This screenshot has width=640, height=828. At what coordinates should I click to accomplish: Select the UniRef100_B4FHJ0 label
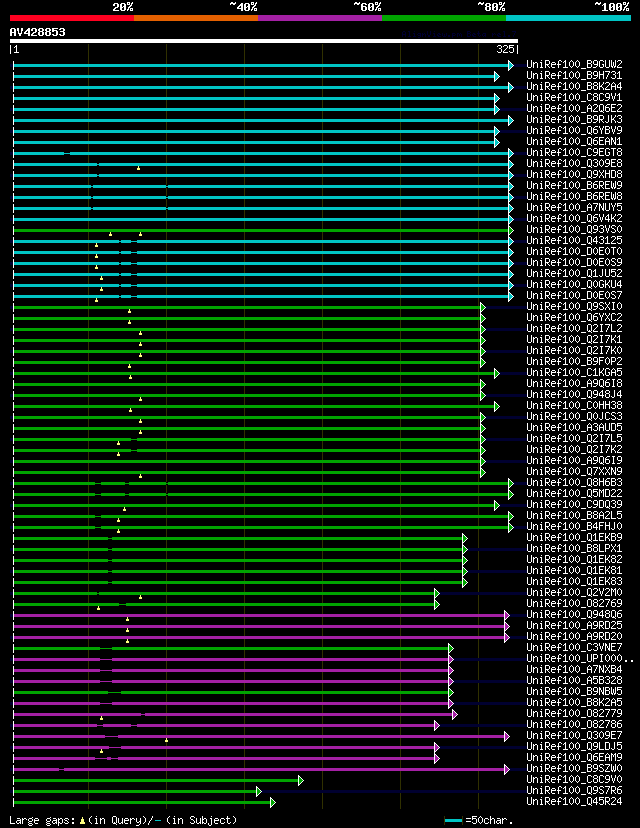(575, 526)
